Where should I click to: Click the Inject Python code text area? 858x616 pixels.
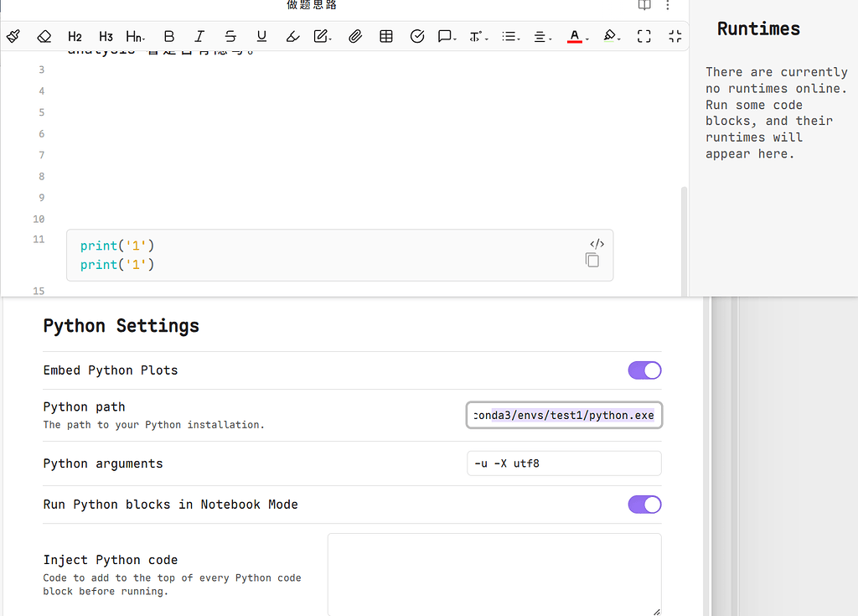(494, 574)
